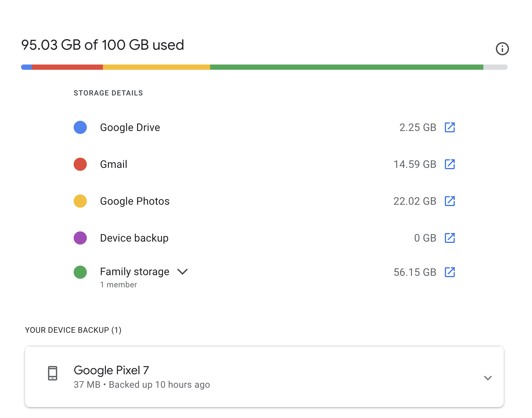
Task: Click the phone icon for Pixel 7
Action: tap(53, 373)
